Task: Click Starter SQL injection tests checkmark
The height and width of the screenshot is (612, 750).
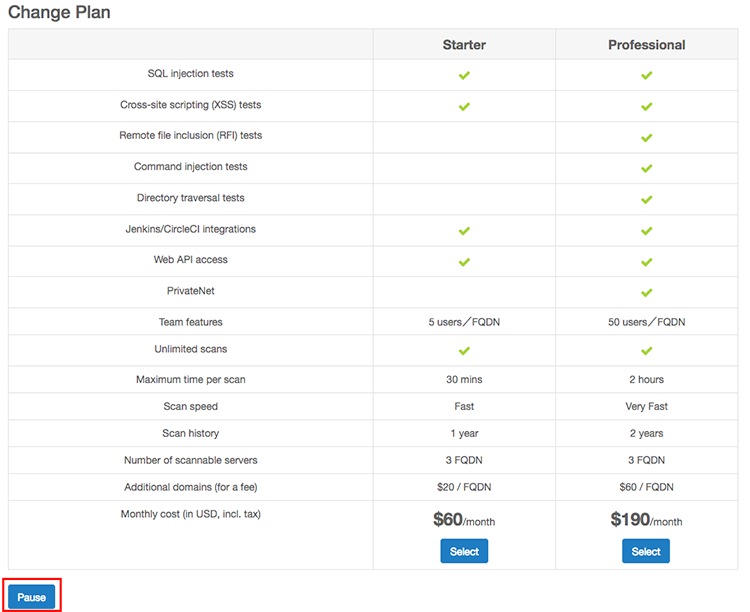Action: (464, 75)
